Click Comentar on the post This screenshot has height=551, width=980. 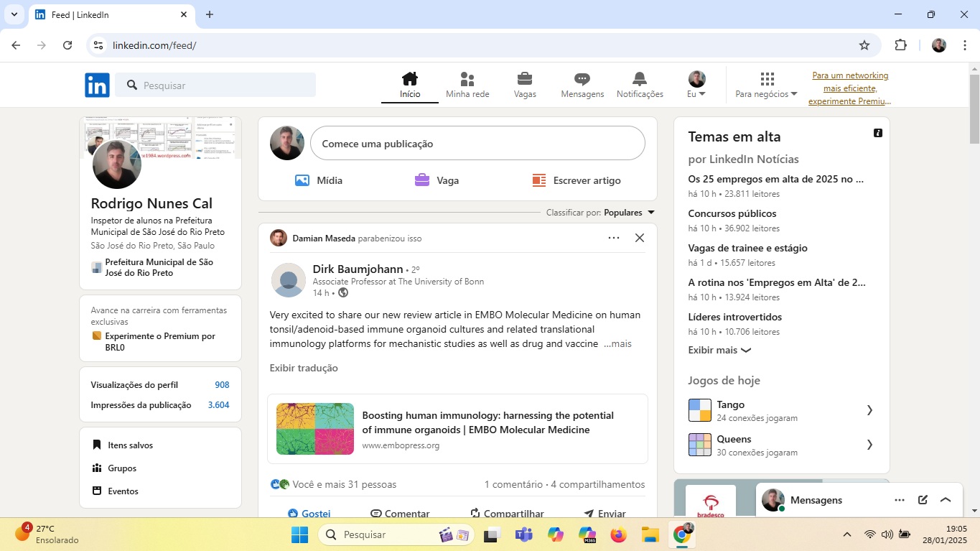[400, 513]
